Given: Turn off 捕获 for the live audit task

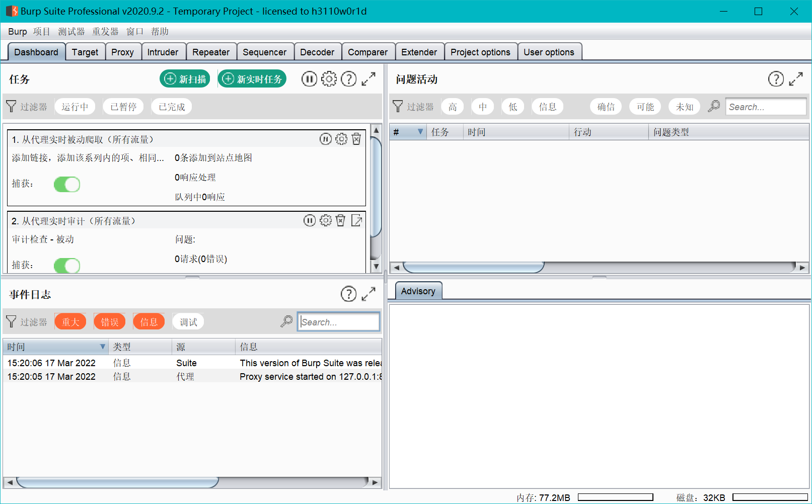Looking at the screenshot, I should tap(67, 265).
